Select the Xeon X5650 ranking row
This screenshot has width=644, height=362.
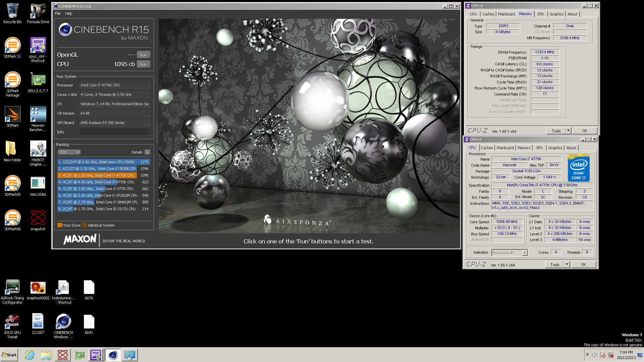click(x=104, y=162)
